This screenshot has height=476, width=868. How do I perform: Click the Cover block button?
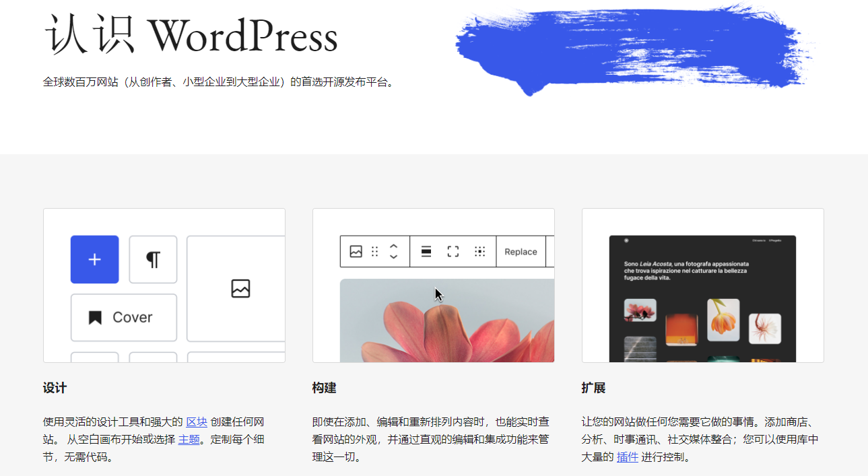(x=124, y=317)
